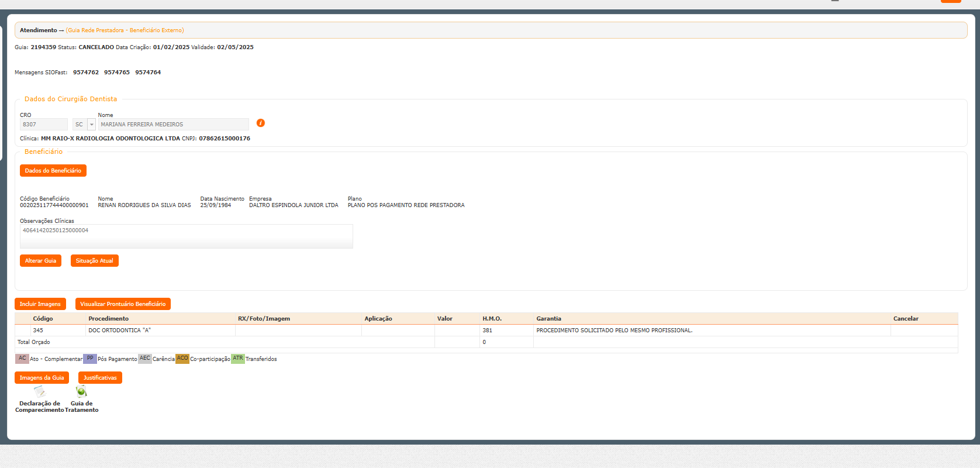
Task: Open SIOFast message 9574762
Action: coord(86,73)
